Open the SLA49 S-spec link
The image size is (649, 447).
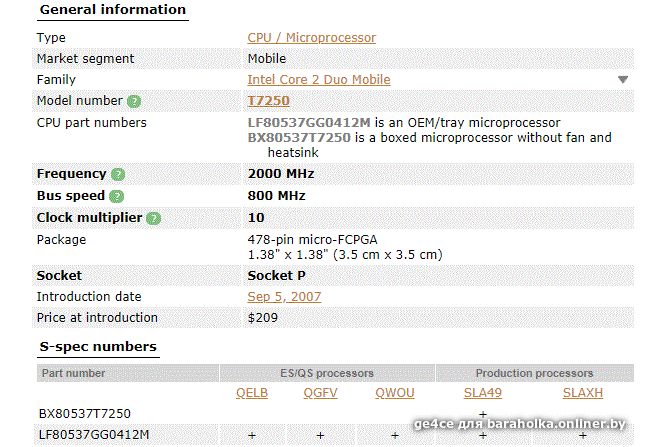[483, 393]
